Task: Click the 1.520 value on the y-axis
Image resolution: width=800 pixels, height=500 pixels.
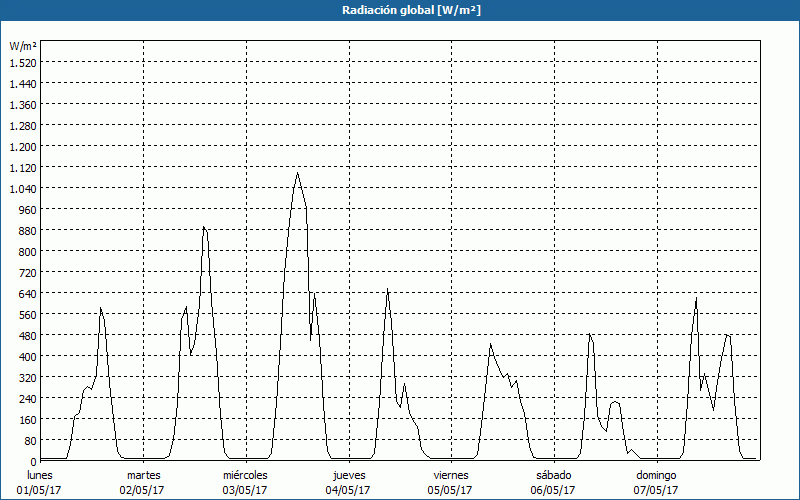Action: (x=22, y=62)
